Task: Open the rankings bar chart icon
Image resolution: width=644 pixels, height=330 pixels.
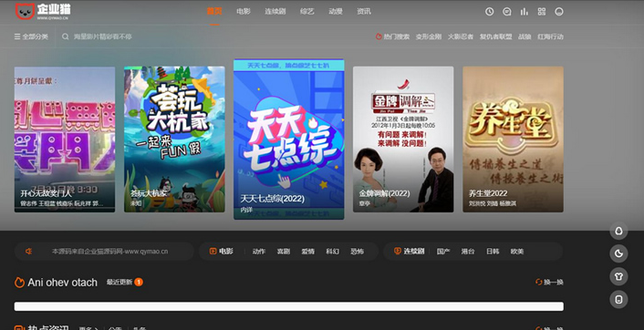Action: coord(525,12)
